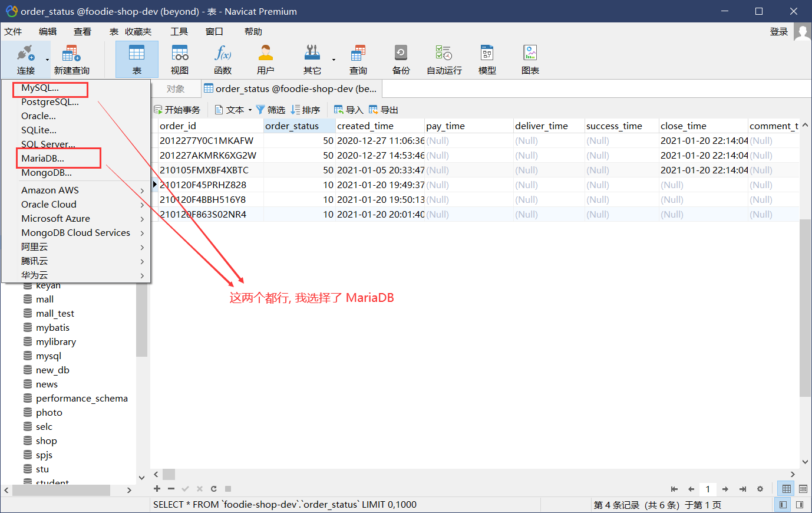
Task: Click the user avatar icon beside 登录
Action: tap(802, 32)
